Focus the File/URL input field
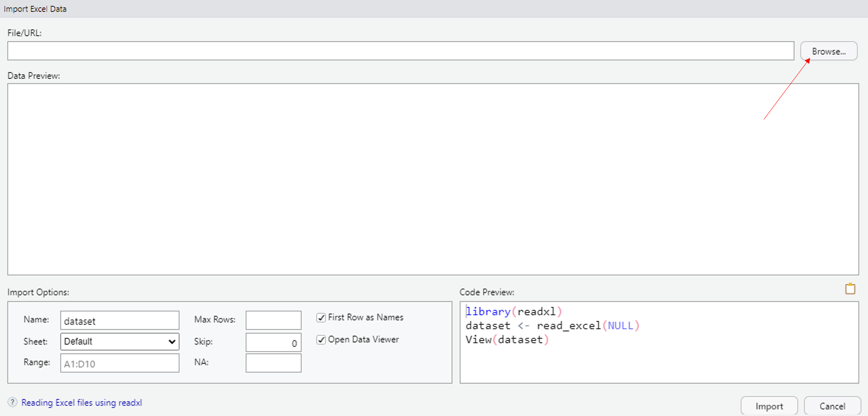Viewport: 868px width, 416px height. pyautogui.click(x=401, y=51)
